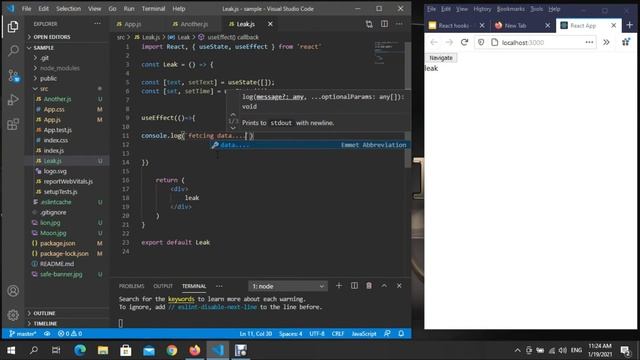Viewport: 640px width, 360px height.
Task: Switch to the Output panel tab
Action: [163, 286]
